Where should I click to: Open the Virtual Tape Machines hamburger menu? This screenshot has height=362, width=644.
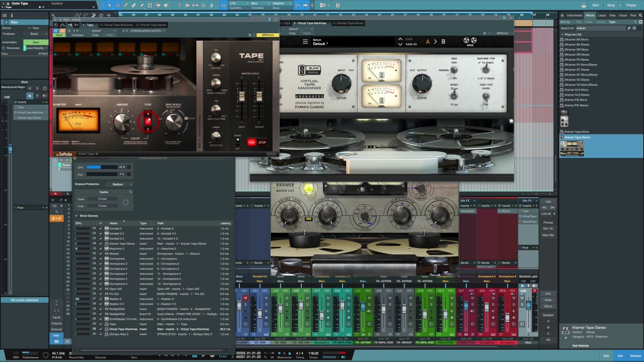pyautogui.click(x=305, y=42)
